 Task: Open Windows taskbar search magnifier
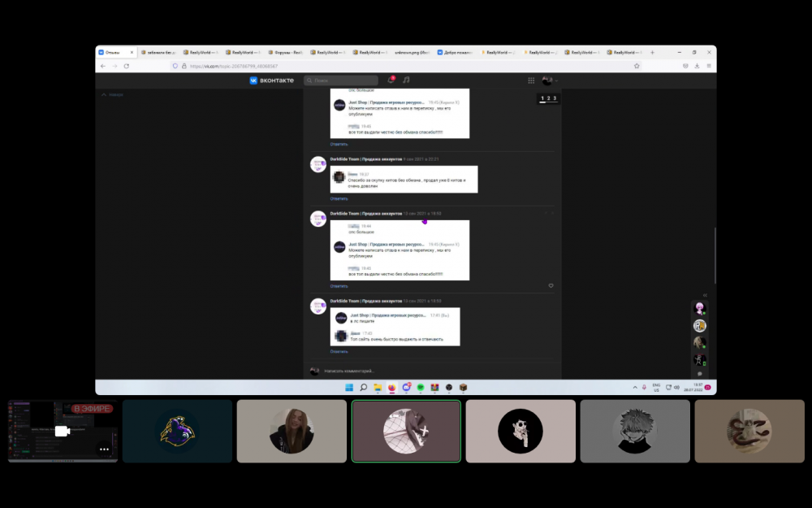tap(364, 387)
